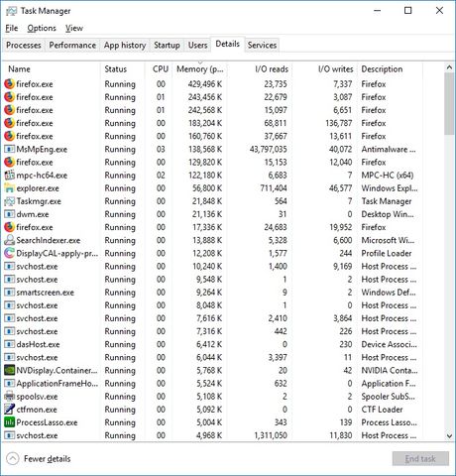This screenshot has height=476, width=456.
Task: Sort by the Memory column header
Action: [199, 69]
